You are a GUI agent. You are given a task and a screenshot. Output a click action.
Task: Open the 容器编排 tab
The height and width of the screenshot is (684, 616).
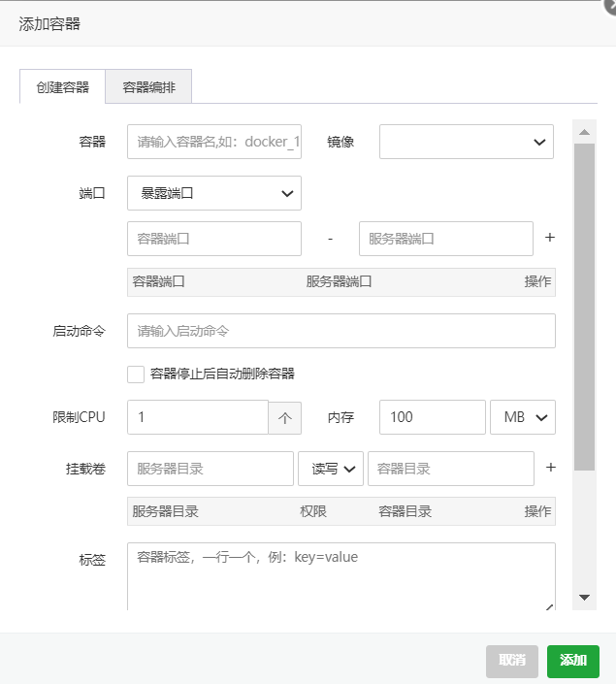[148, 86]
